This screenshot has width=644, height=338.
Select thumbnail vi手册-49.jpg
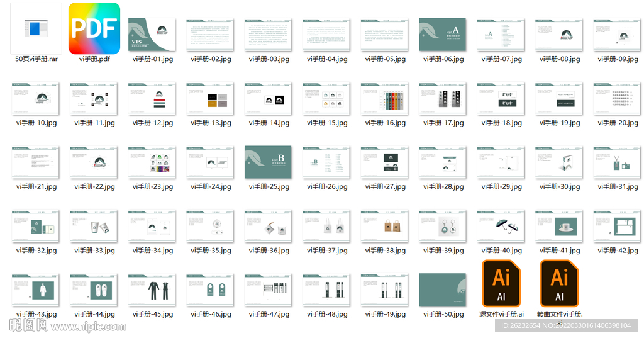[x=385, y=290]
